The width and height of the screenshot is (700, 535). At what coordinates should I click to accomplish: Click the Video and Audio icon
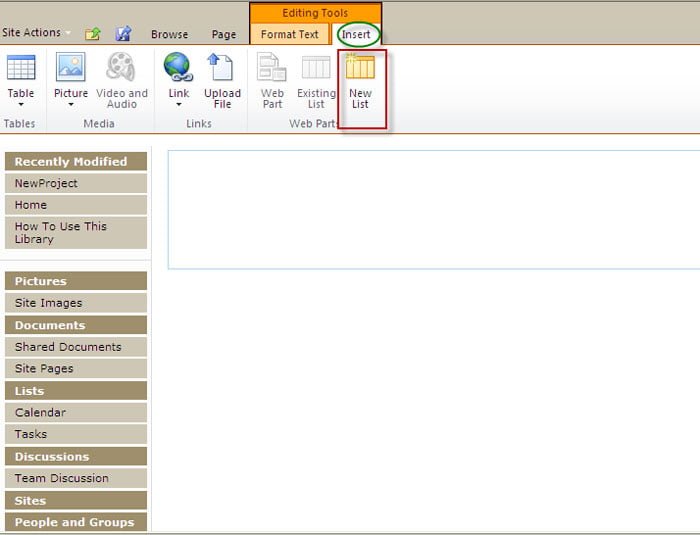pos(121,67)
